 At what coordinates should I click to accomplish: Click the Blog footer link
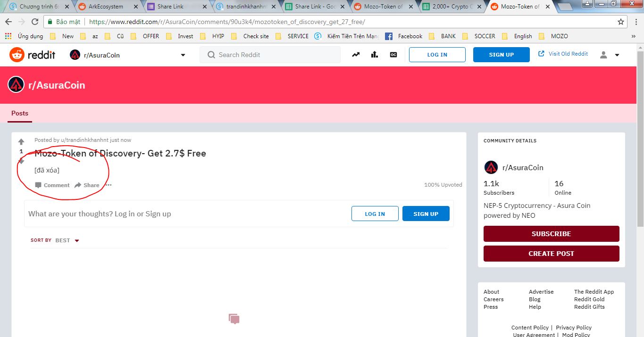click(535, 299)
